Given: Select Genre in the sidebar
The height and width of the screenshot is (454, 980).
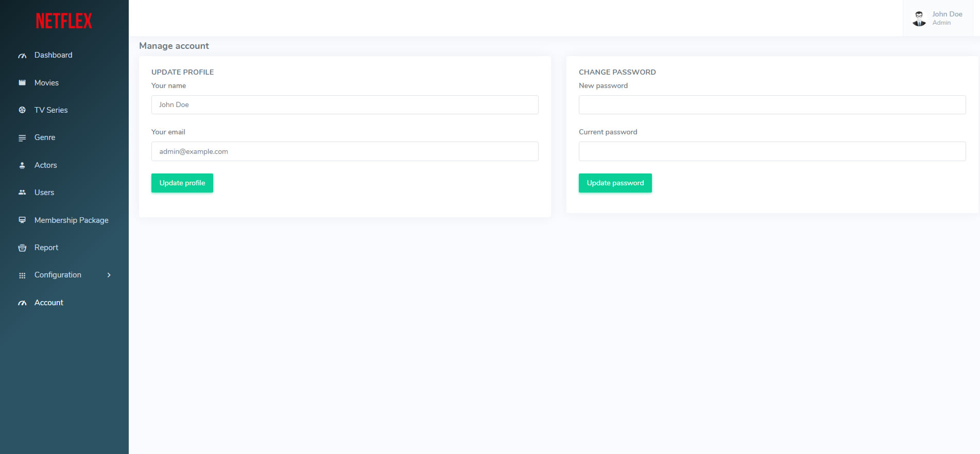Looking at the screenshot, I should point(64,137).
